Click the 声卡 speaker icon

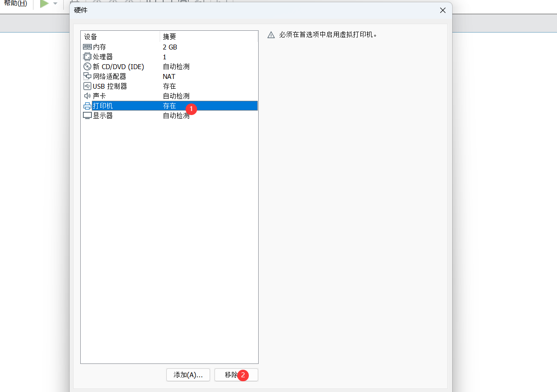87,95
